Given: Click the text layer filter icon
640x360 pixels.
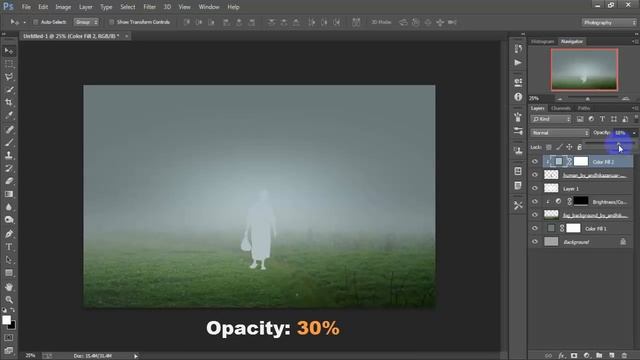Looking at the screenshot, I should click(602, 119).
